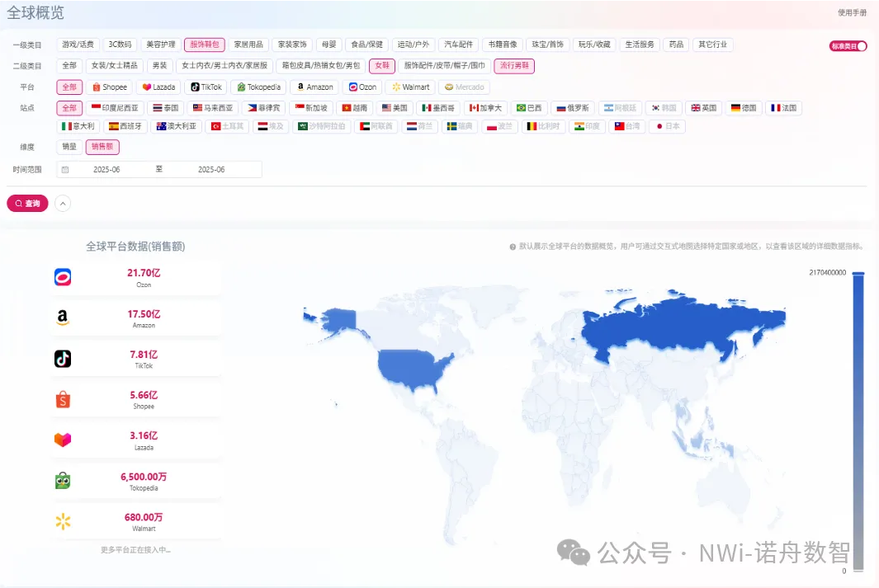Click the Lazada heart logo in sales list
The width and height of the screenshot is (879, 588).
tap(63, 440)
